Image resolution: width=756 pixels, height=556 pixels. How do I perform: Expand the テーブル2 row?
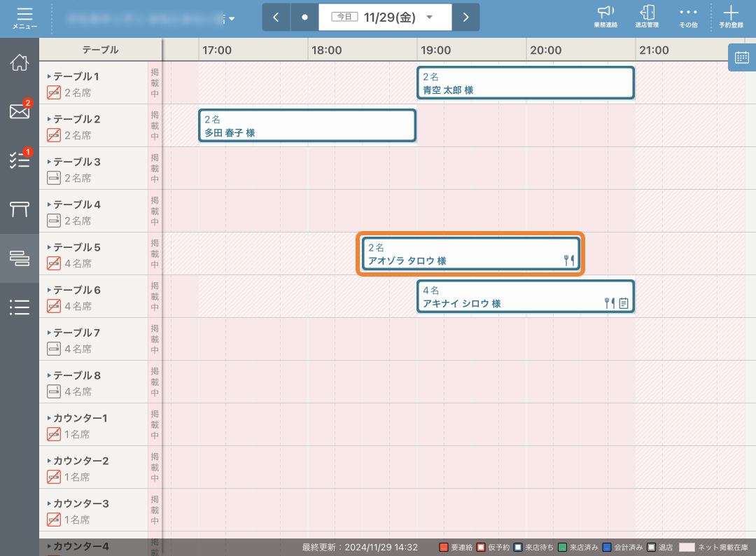(x=49, y=119)
